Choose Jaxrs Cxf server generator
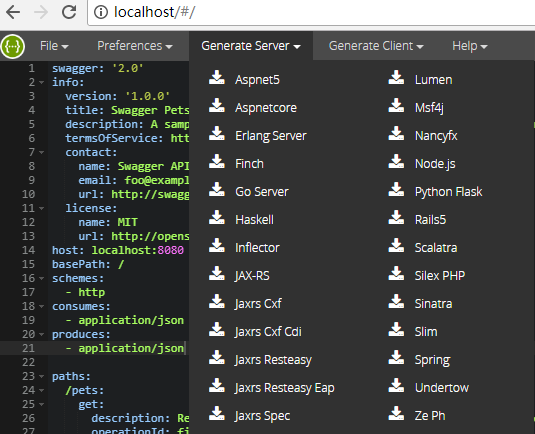 258,304
